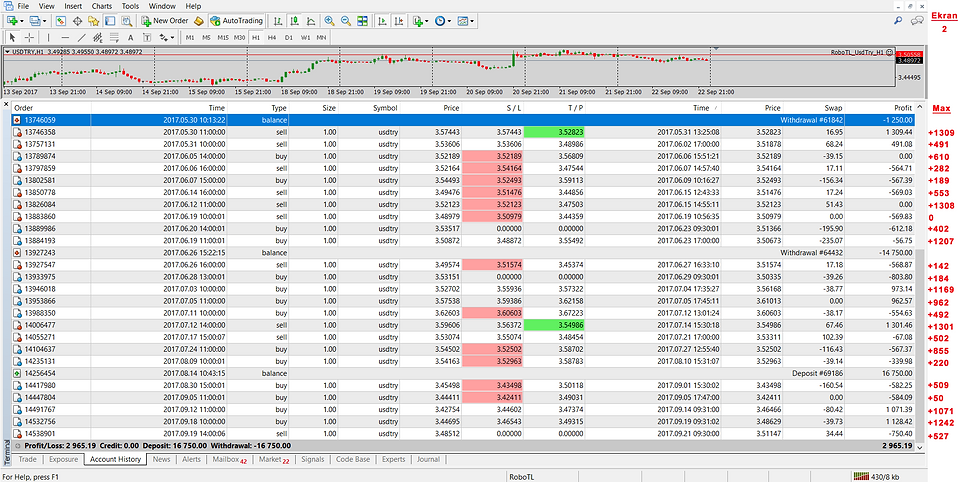The height and width of the screenshot is (482, 960).
Task: Open the search magnifier at top right
Action: coord(899,21)
